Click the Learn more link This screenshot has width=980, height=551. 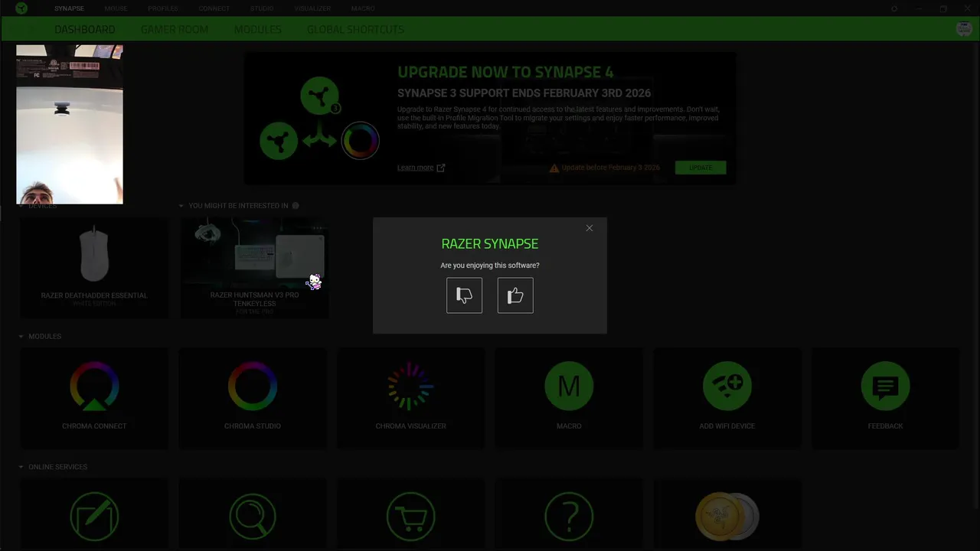click(x=415, y=168)
